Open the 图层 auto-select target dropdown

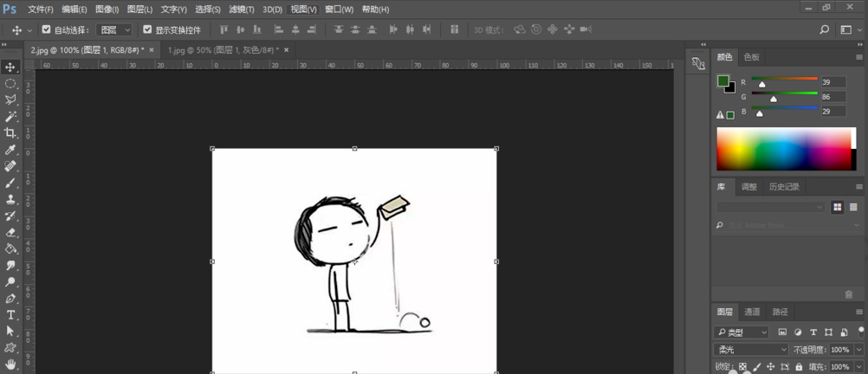[x=115, y=29]
